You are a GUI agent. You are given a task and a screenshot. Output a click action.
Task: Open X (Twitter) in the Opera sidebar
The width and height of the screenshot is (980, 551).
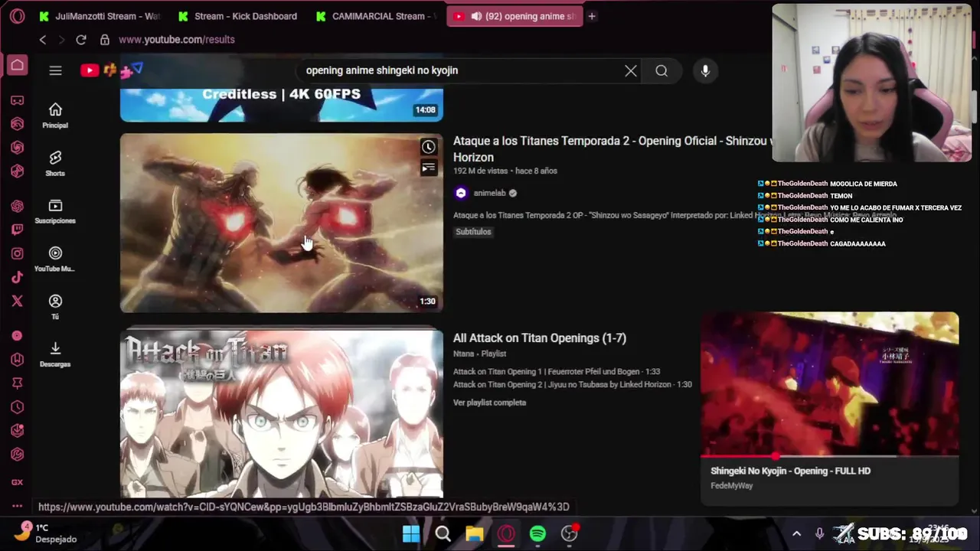17,301
